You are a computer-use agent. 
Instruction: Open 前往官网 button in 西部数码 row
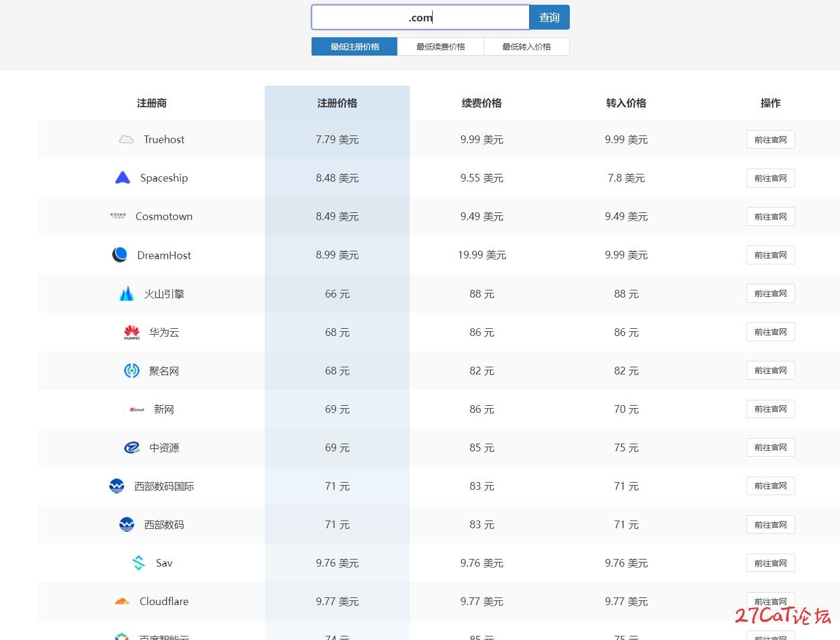[x=771, y=525]
